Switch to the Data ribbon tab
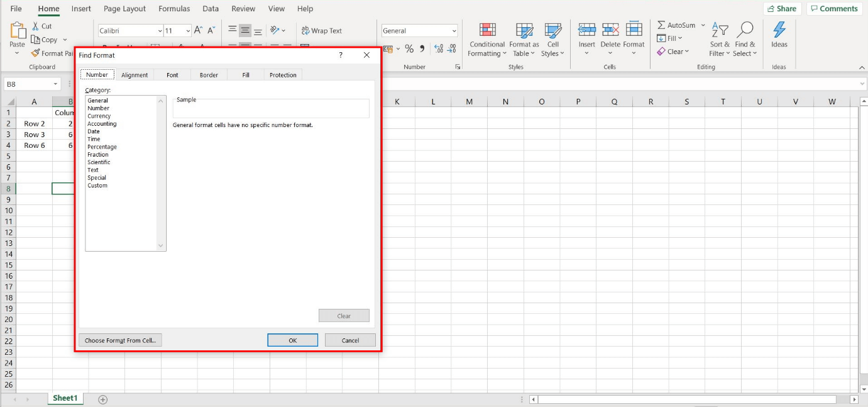 211,9
